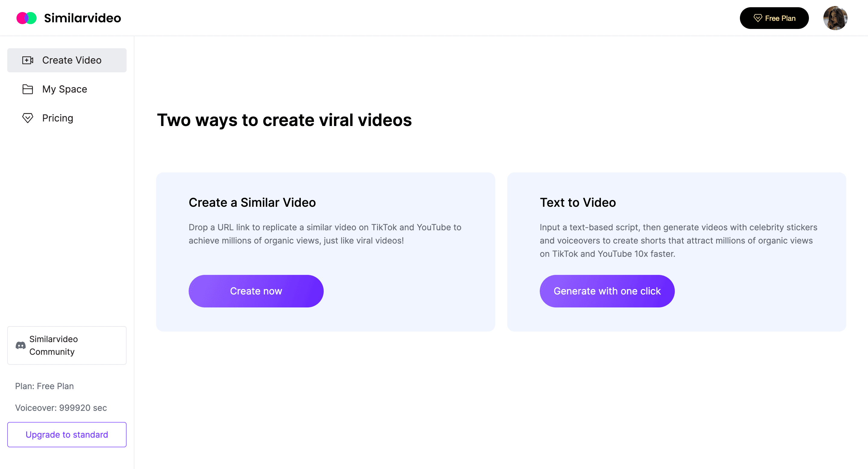Click the Similarvideo brand name text
868x469 pixels.
point(83,18)
